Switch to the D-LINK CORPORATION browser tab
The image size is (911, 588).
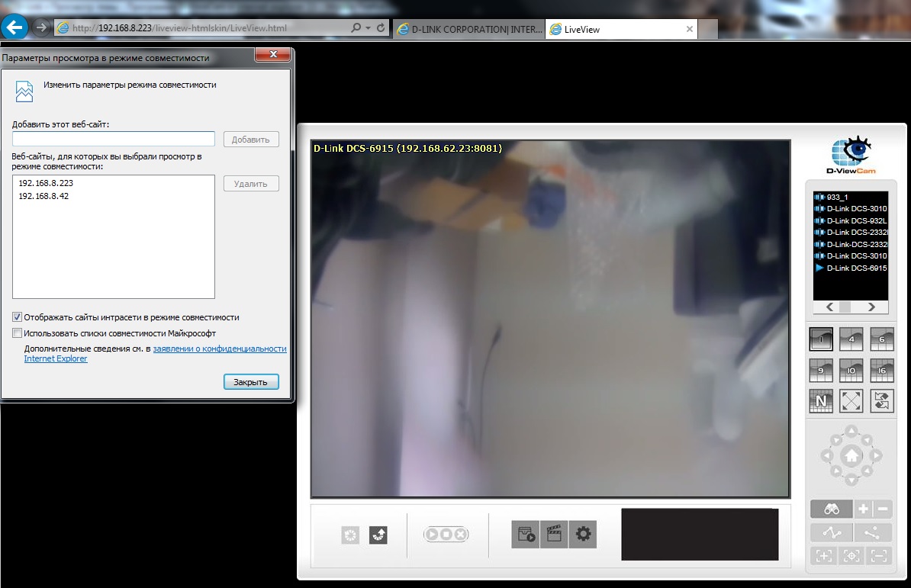tap(469, 29)
